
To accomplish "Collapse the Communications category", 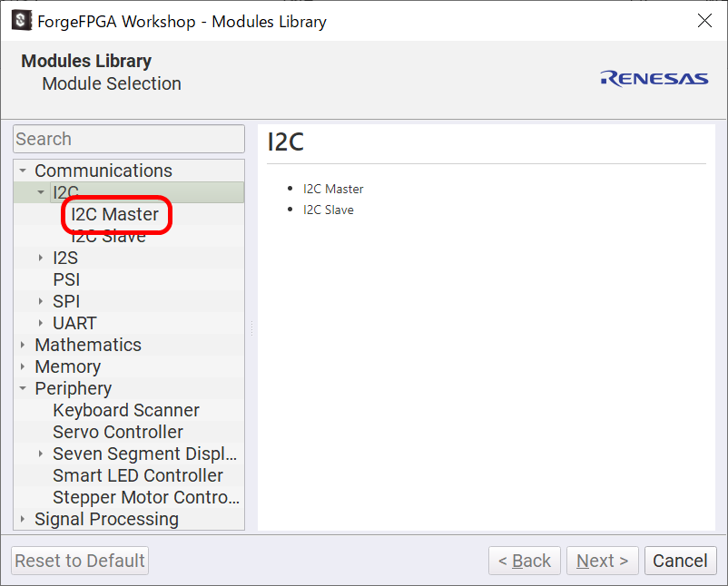I will coord(23,171).
